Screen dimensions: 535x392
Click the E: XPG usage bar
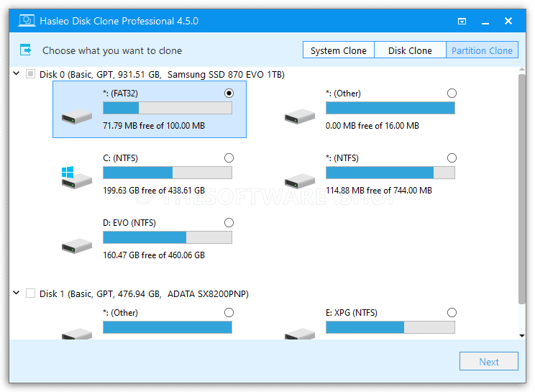click(390, 327)
